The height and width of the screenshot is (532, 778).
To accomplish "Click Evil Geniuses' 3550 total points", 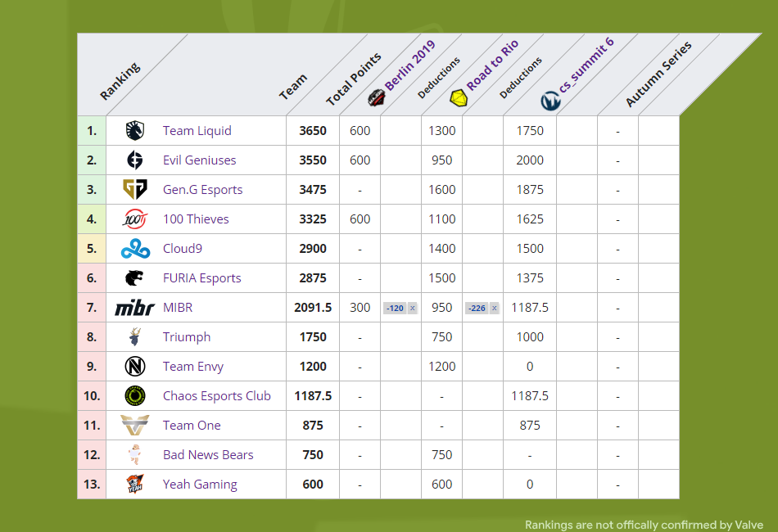I will (313, 160).
